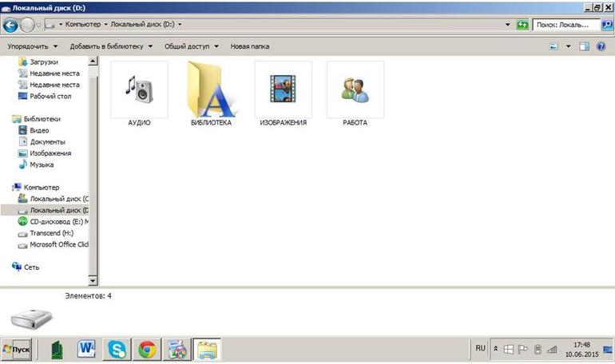This screenshot has height=364, width=615.
Task: Click the green refresh button
Action: pyautogui.click(x=522, y=25)
